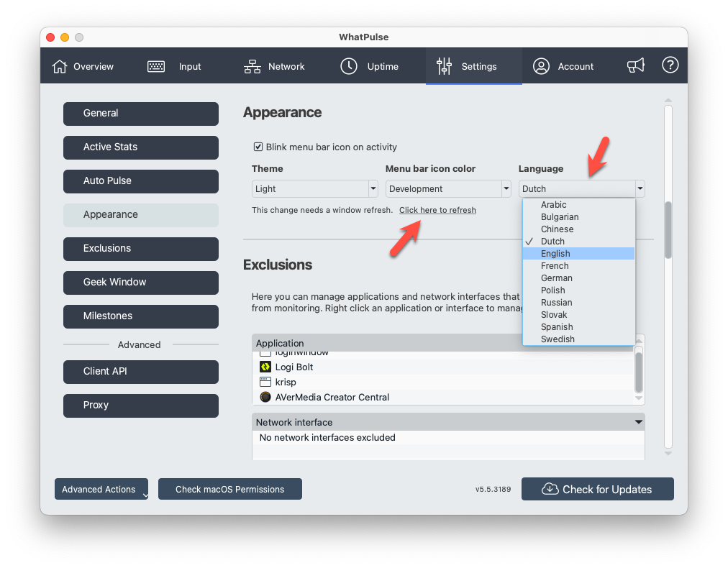Click the Check for Updates button
The image size is (728, 568).
(598, 489)
